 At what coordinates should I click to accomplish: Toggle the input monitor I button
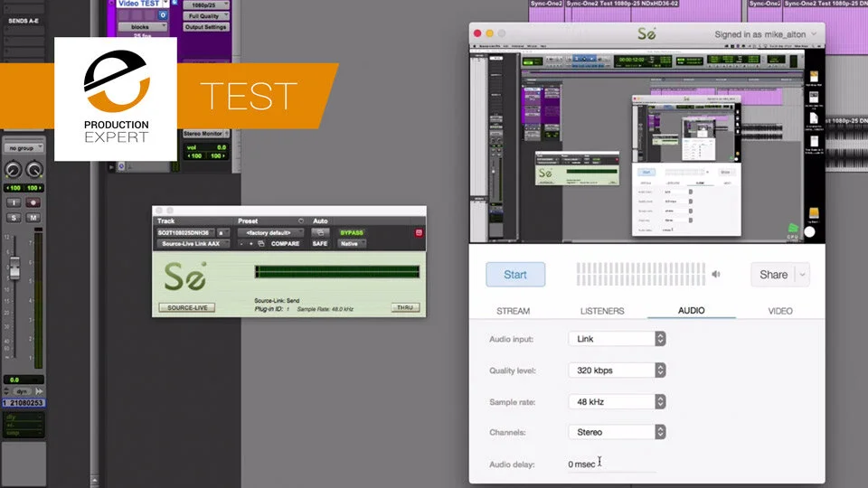click(x=14, y=202)
